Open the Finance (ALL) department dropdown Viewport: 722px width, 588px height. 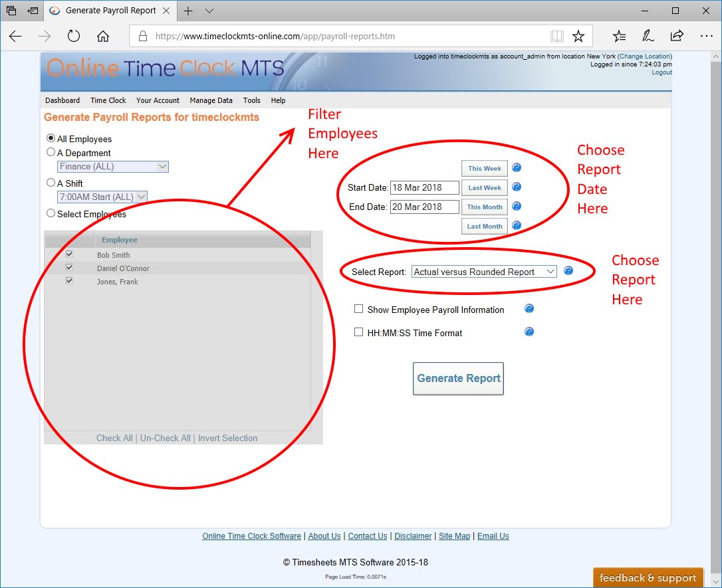113,167
